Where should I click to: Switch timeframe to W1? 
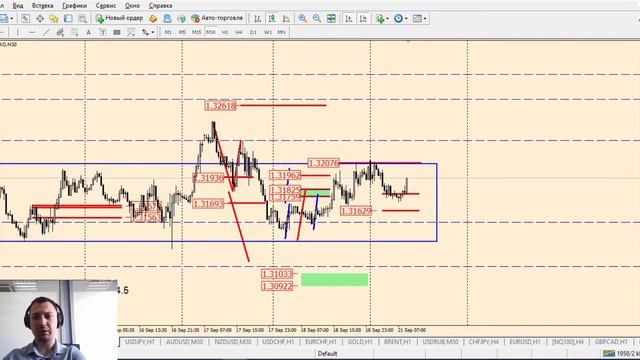267,32
